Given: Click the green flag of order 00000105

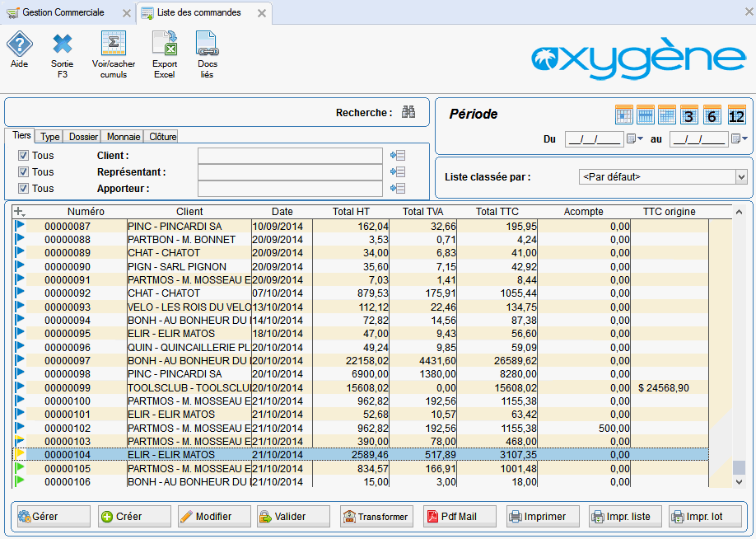Looking at the screenshot, I should tap(20, 468).
